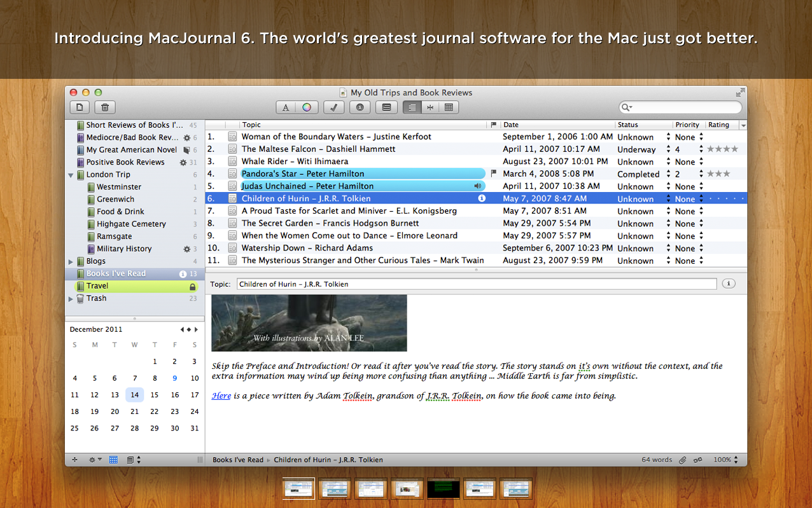Click the trash delete toolbar button
Image resolution: width=812 pixels, height=508 pixels.
click(x=105, y=107)
